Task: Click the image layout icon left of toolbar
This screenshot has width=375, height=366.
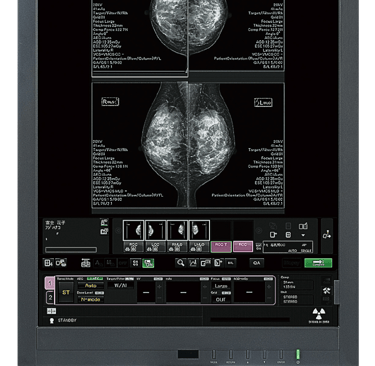Action: (x=49, y=263)
